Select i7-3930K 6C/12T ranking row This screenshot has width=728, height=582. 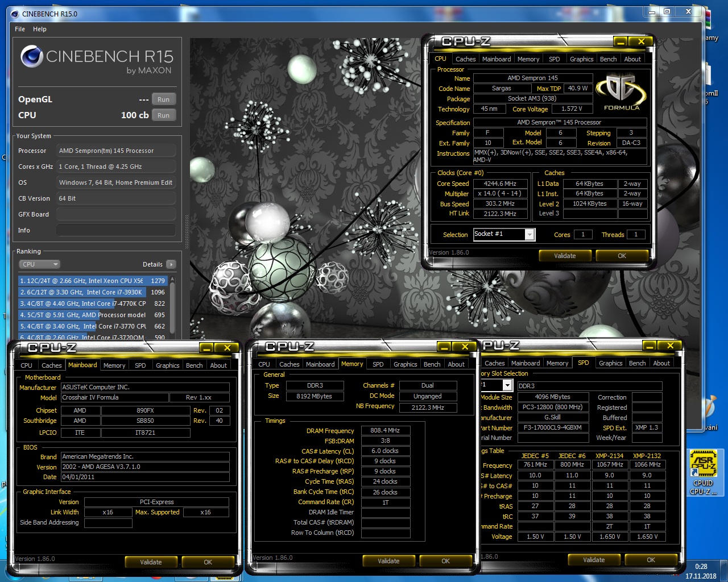click(x=93, y=292)
